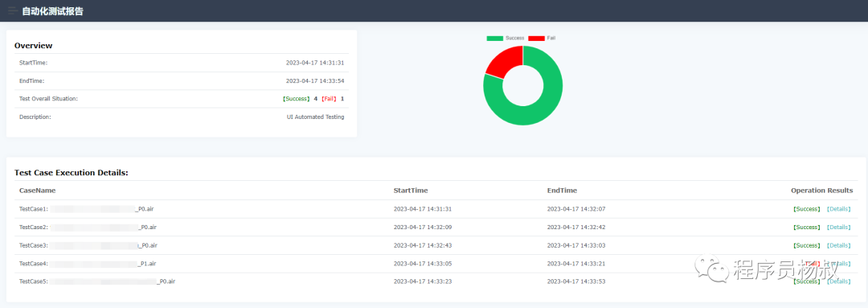Click Success result of TestCase1
This screenshot has height=308, width=868.
coord(807,209)
